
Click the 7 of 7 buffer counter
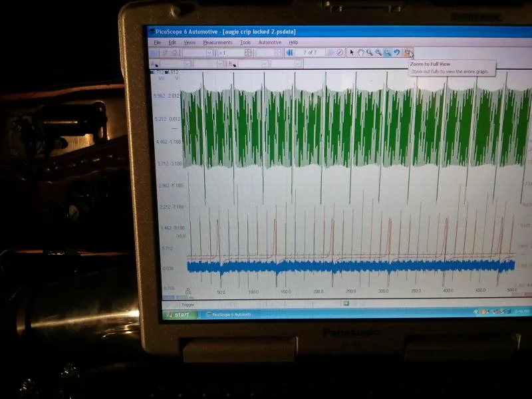coord(310,52)
